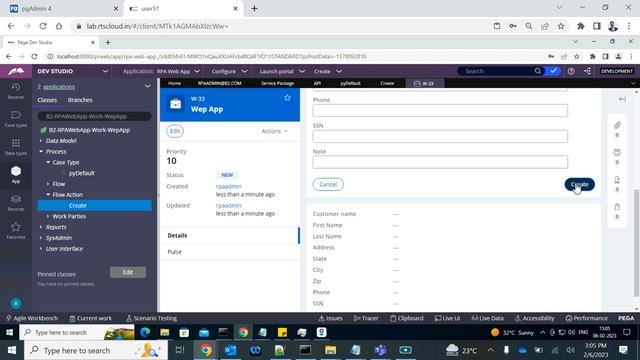Open Microsoft Teams in the taskbar
This screenshot has width=640, height=360.
tap(380, 350)
